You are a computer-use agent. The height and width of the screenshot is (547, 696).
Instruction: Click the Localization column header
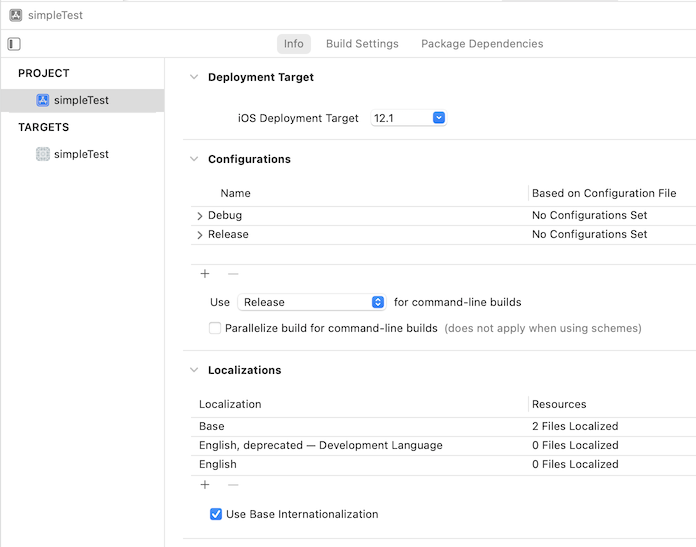(x=230, y=404)
